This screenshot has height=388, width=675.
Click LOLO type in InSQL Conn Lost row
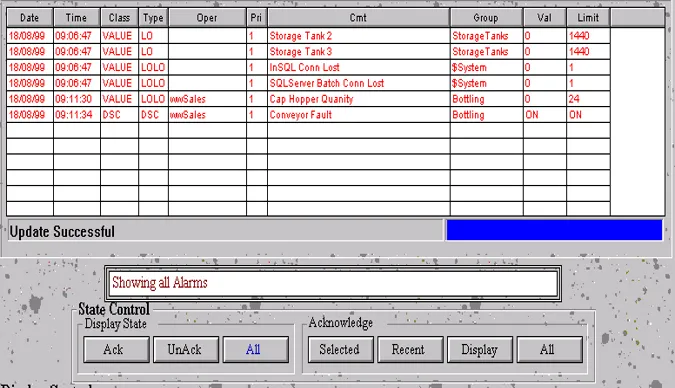click(153, 68)
